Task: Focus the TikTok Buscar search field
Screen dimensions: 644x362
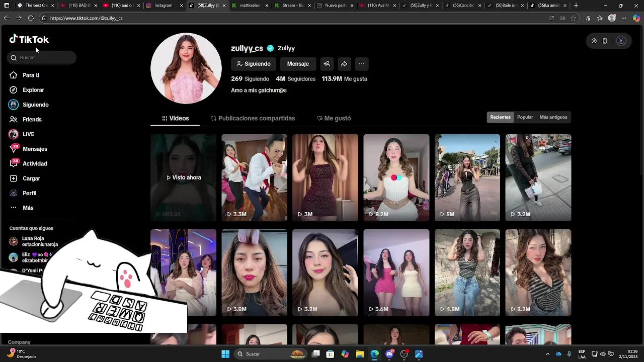Action: [42, 57]
